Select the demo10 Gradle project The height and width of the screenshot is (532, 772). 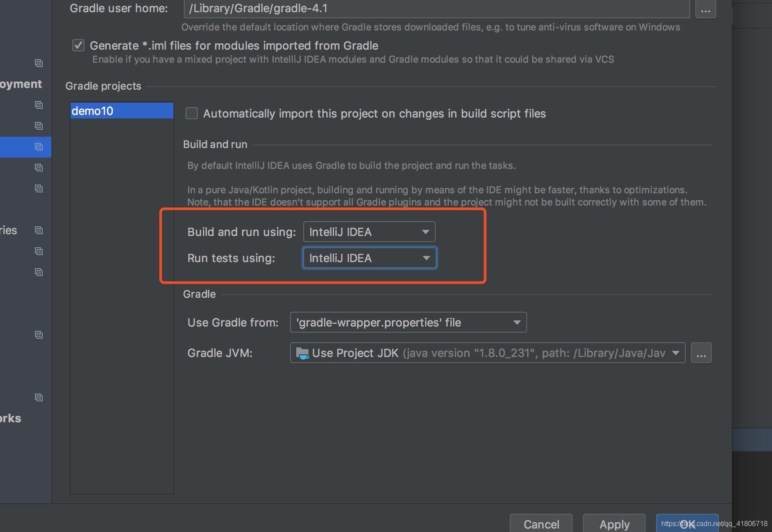[122, 111]
